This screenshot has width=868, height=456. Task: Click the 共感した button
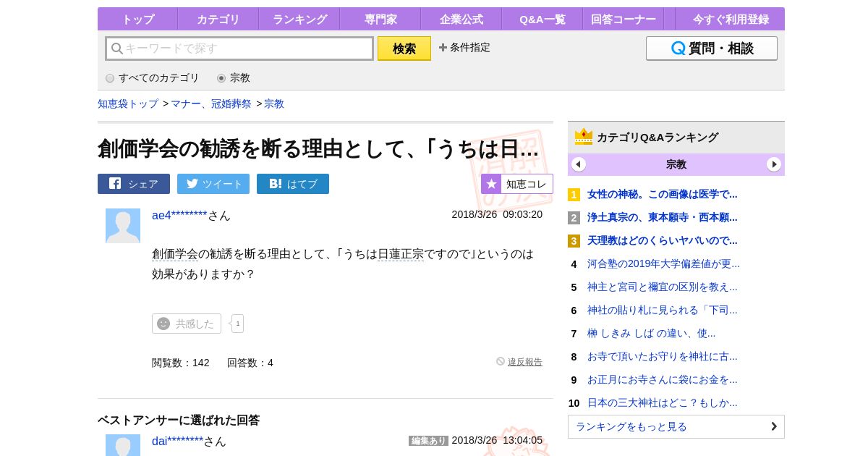point(187,324)
